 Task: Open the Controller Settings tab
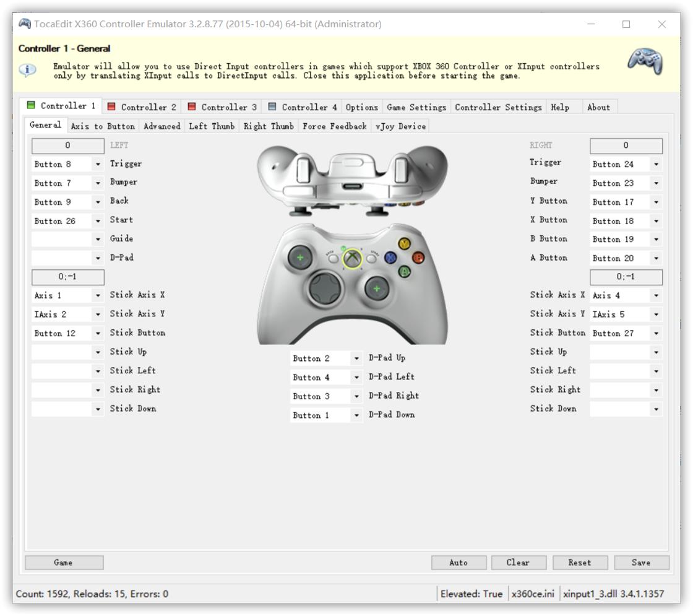click(498, 107)
